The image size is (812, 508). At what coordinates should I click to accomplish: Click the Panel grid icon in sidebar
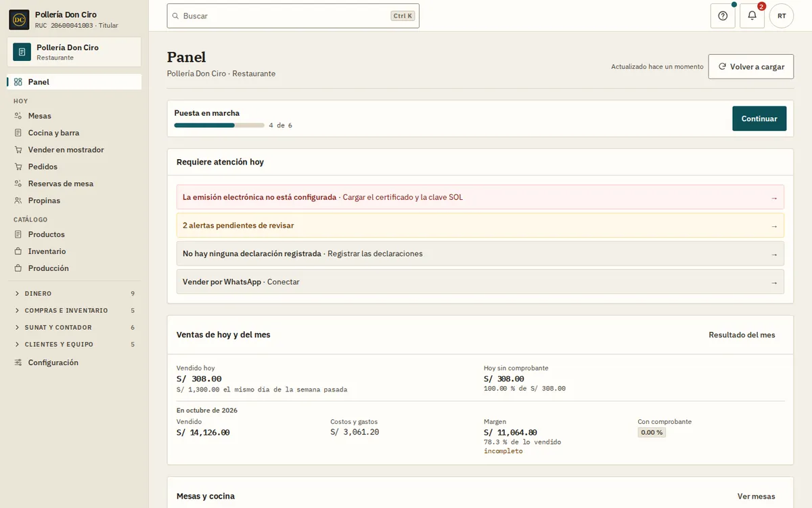point(18,82)
